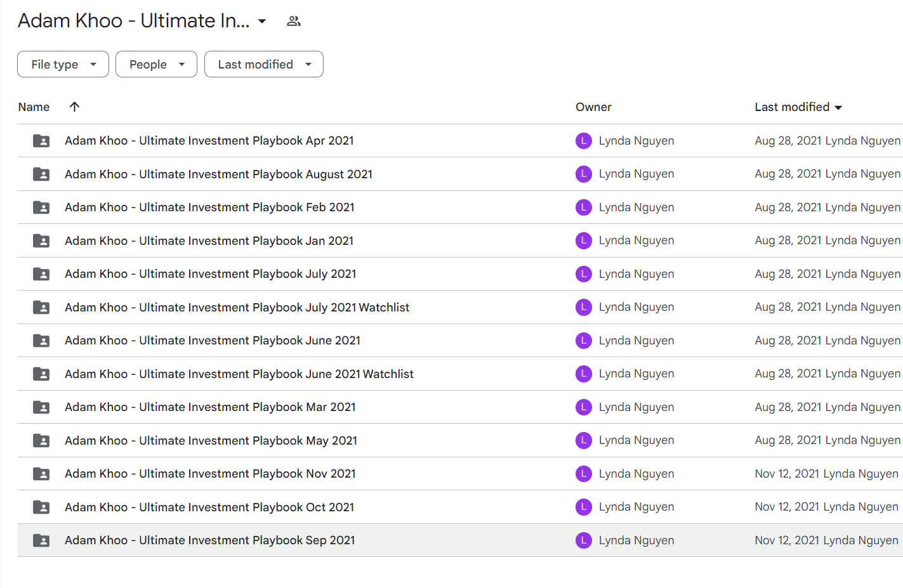903x588 pixels.
Task: Select folder Ultimate Investment Playbook Mar 2021
Action: (210, 407)
